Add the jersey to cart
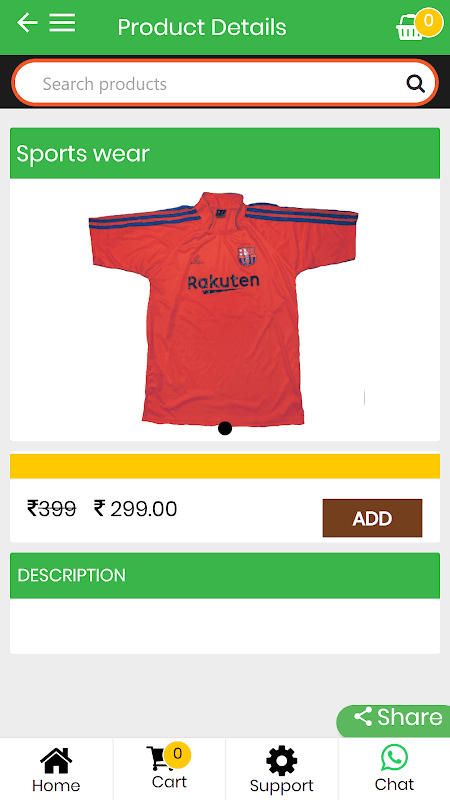 click(372, 518)
